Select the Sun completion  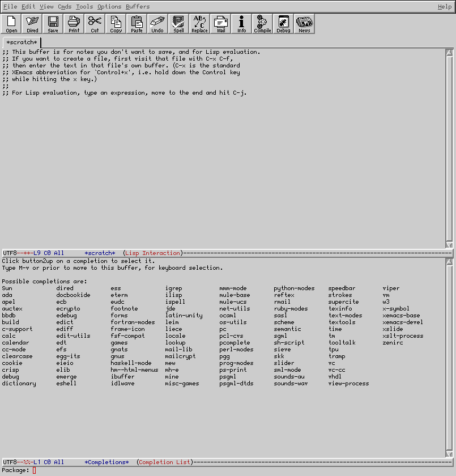point(7,288)
